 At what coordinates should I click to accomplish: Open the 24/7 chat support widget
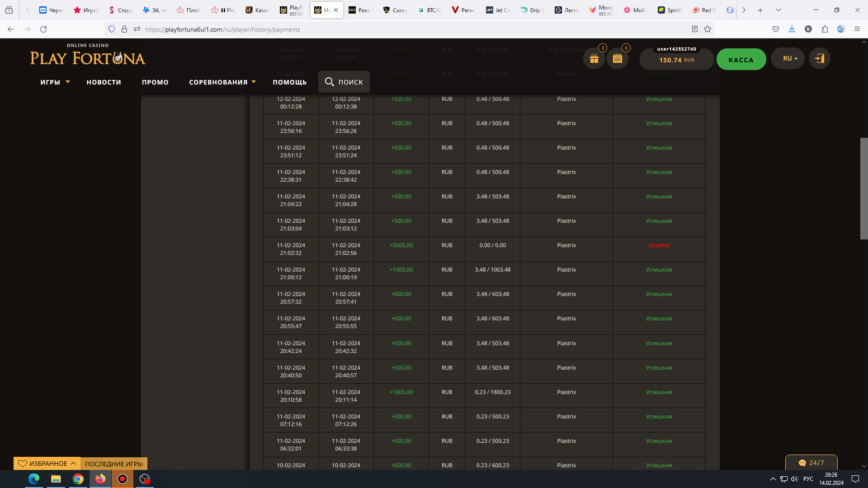[811, 463]
